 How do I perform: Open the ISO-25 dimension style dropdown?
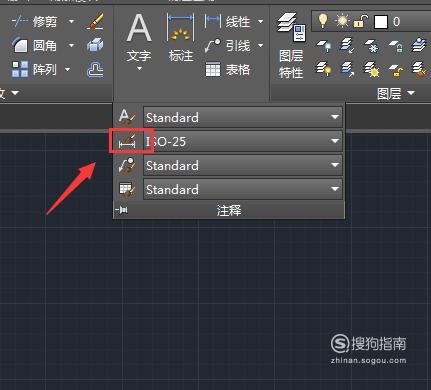(243, 141)
